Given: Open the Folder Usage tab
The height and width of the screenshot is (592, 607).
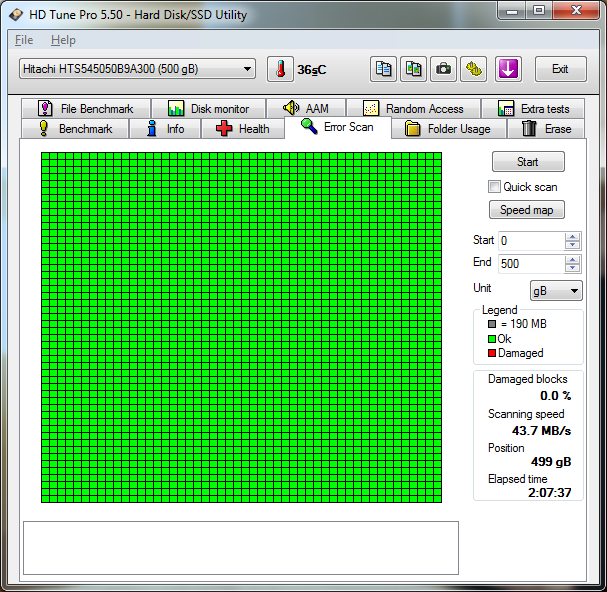Looking at the screenshot, I should [x=449, y=129].
